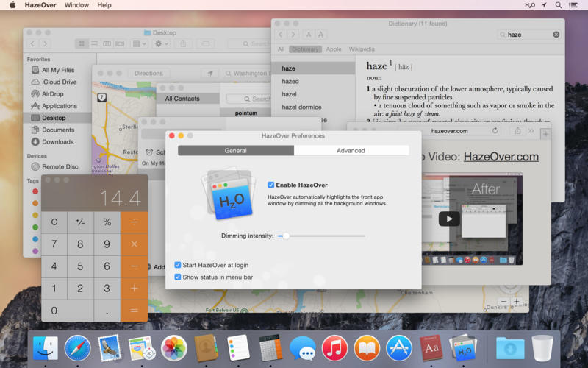Clear the Dictionary search field
Image resolution: width=588 pixels, height=368 pixels.
[556, 35]
